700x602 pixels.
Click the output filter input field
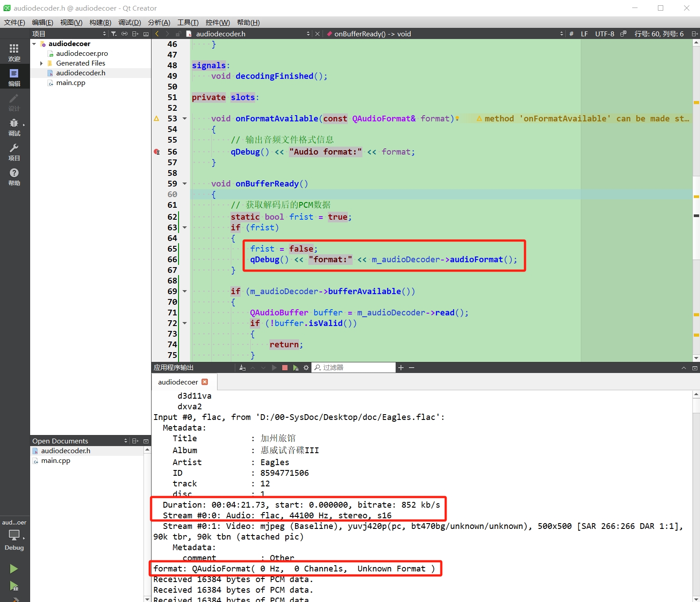point(354,368)
